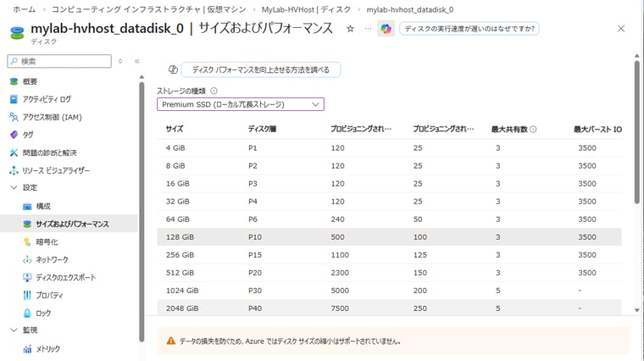Click the 暗号化 key icon
Screen dimensions: 644x361
[27, 242]
